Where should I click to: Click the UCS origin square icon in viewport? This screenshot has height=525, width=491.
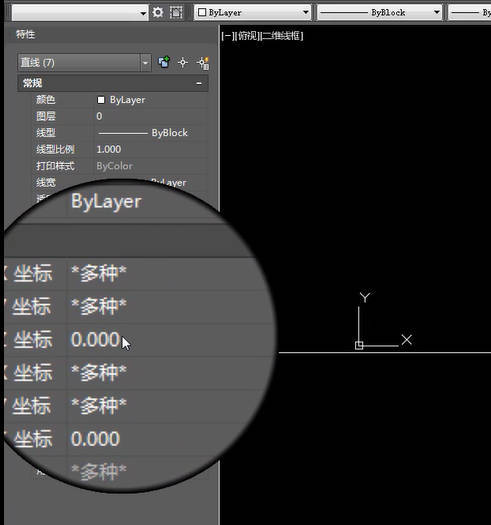(x=359, y=345)
